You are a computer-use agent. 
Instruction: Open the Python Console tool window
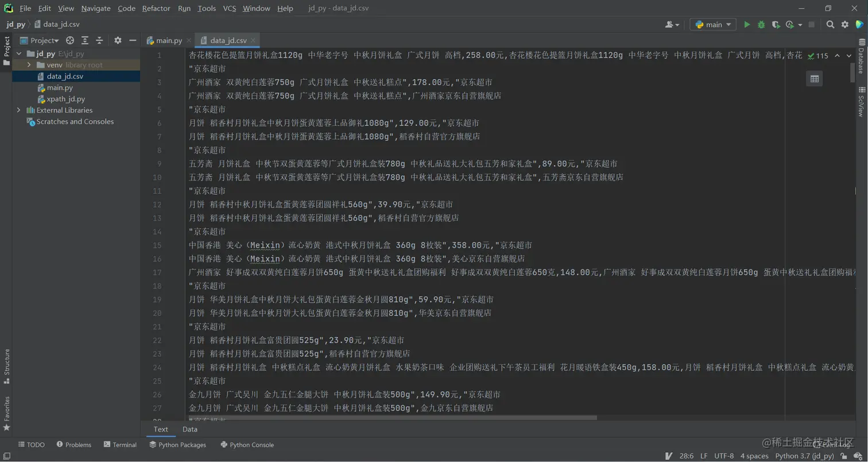[247, 445]
